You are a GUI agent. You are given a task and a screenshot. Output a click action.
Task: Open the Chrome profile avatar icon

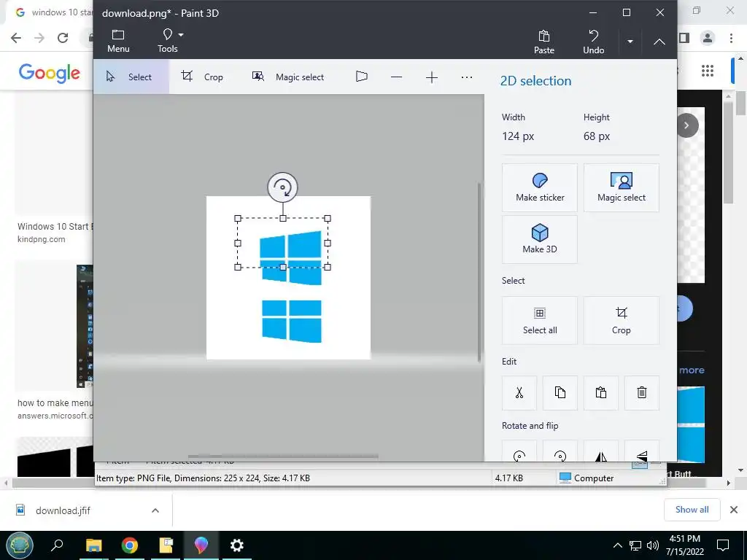708,38
